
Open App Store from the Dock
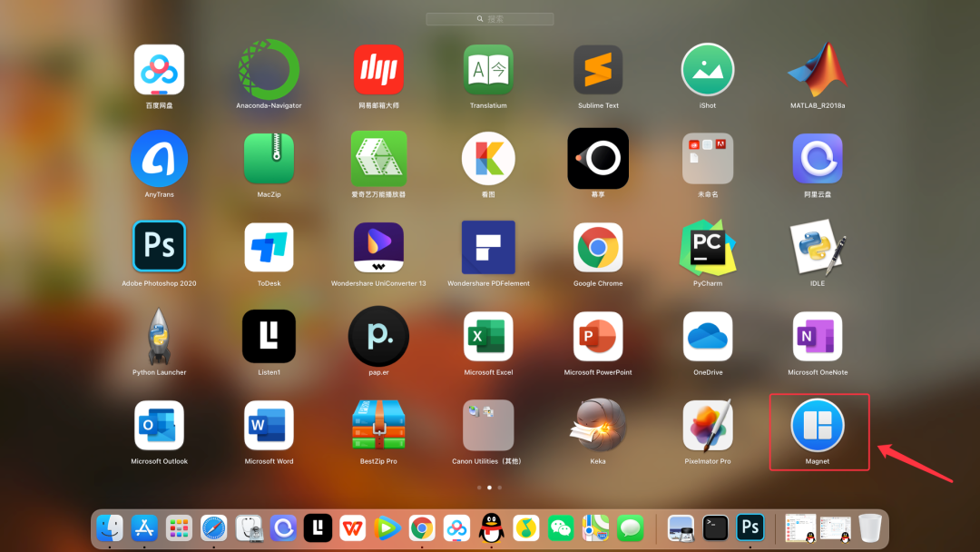click(x=144, y=528)
